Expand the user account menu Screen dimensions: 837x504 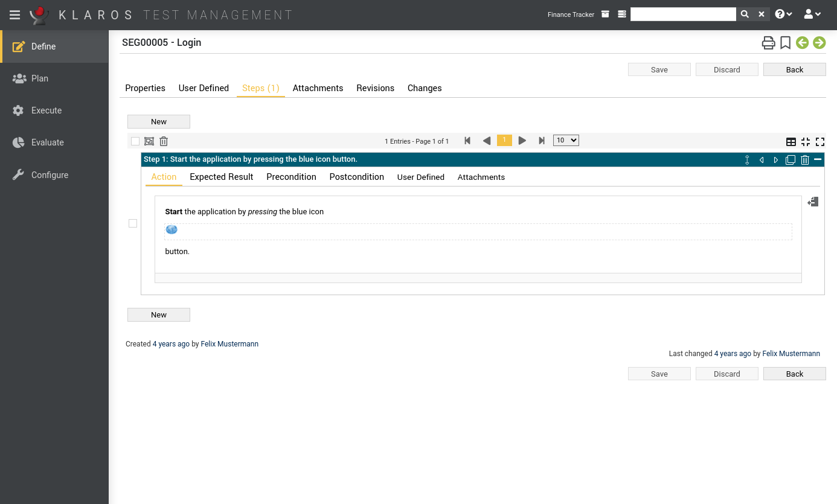pyautogui.click(x=812, y=14)
